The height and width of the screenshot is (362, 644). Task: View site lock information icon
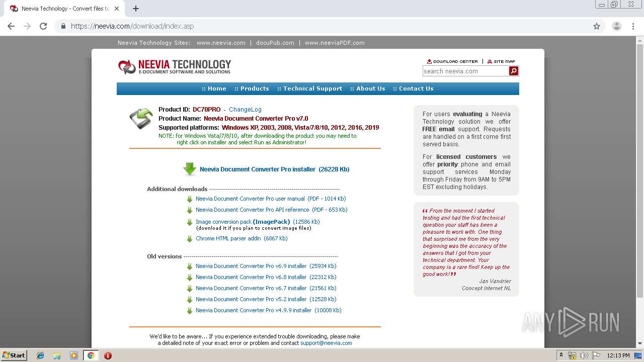[63, 26]
